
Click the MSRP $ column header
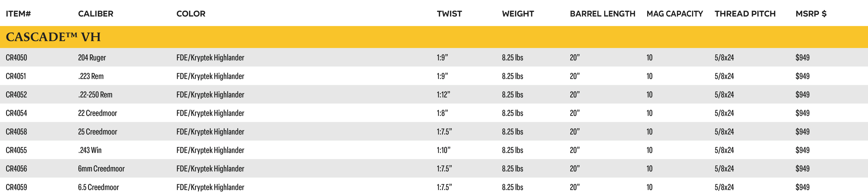[x=811, y=14]
